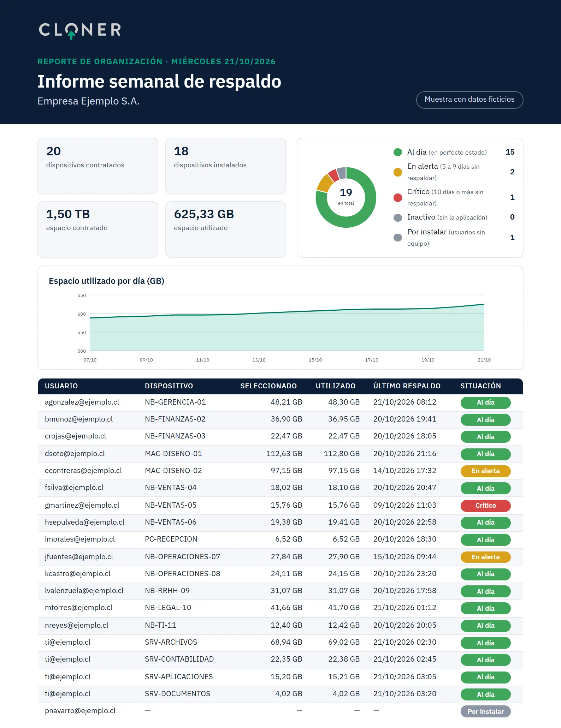
Task: Click the DISPOSITIVO column header
Action: [169, 386]
